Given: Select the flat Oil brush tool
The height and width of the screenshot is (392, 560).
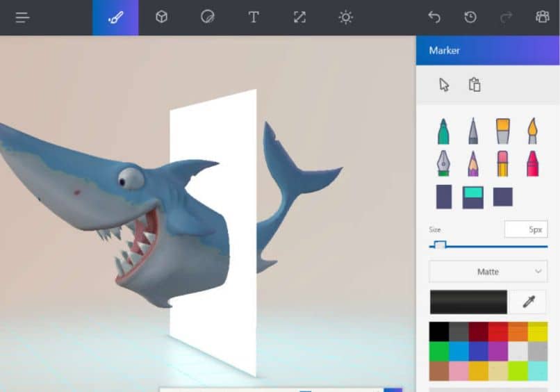Looking at the screenshot, I should 503,131.
